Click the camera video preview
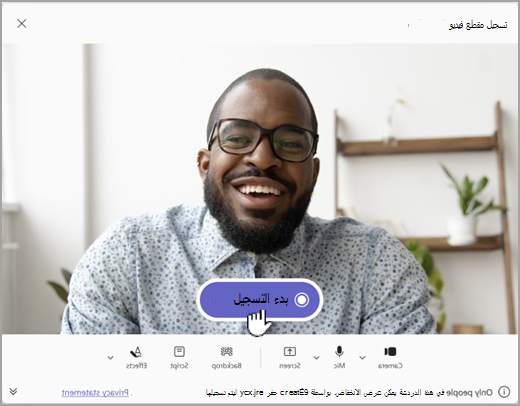 [260, 188]
